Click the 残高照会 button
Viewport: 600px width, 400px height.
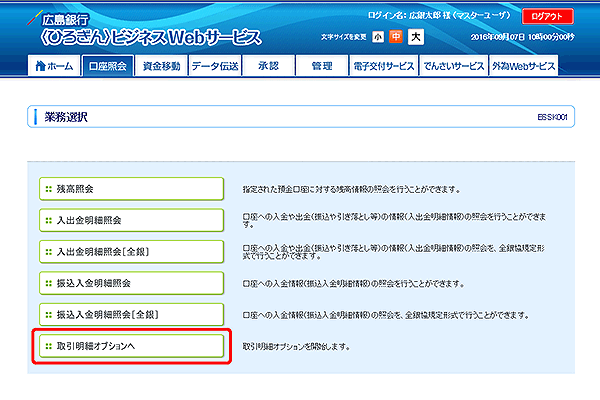[128, 188]
